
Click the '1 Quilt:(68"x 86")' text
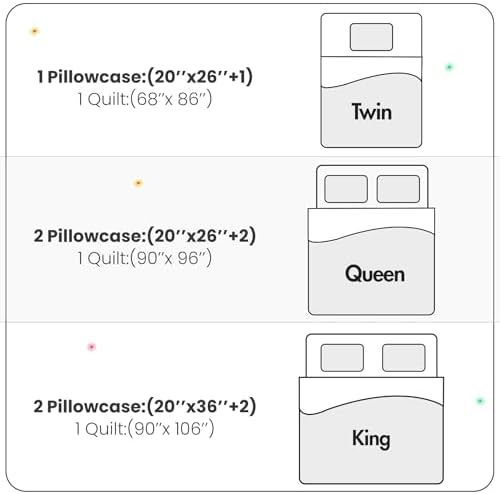[x=145, y=99]
